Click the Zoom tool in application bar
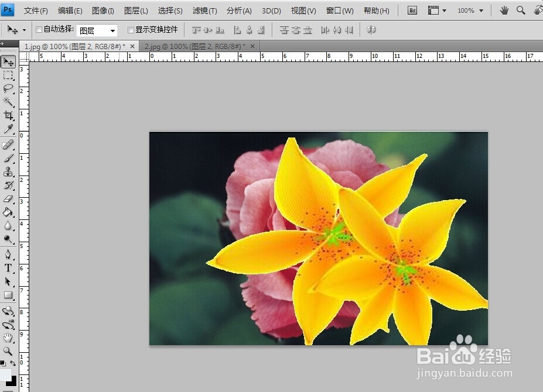 (x=521, y=11)
